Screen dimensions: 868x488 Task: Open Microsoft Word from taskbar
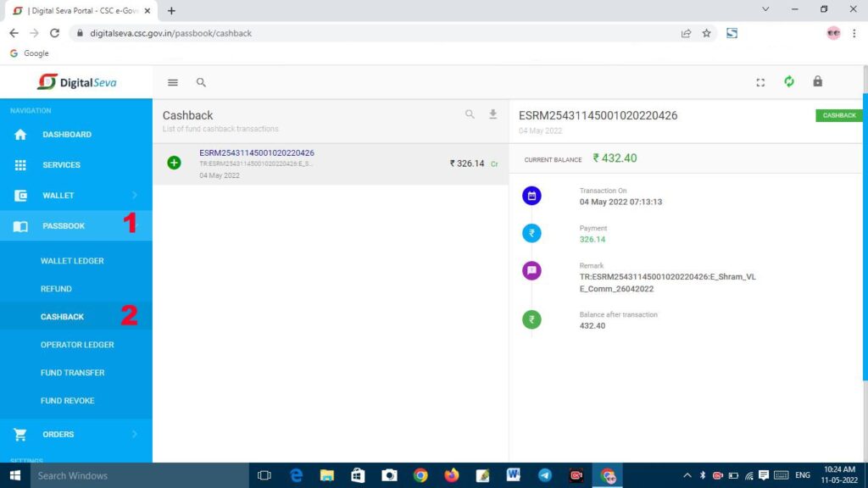coord(513,475)
